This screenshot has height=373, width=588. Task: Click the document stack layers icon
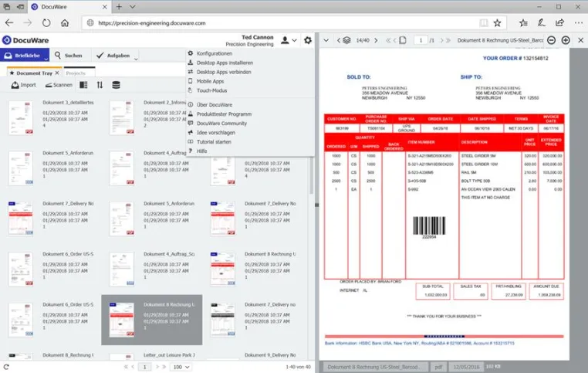coord(347,40)
